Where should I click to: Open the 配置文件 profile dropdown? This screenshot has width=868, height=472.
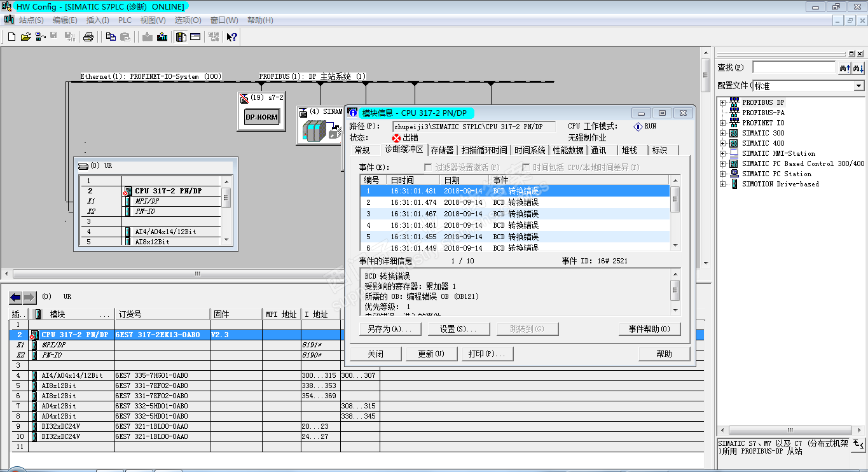(859, 86)
